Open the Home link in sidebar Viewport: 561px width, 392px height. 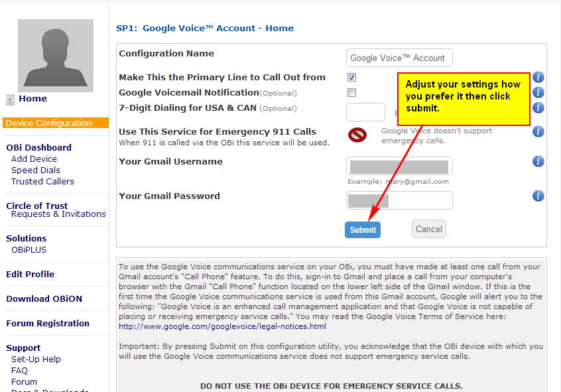pos(32,98)
